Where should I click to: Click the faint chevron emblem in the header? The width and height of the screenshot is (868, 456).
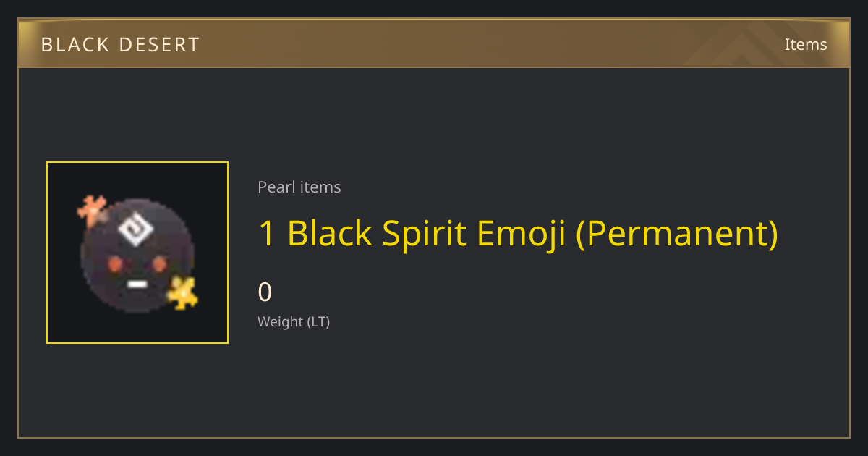tap(744, 46)
